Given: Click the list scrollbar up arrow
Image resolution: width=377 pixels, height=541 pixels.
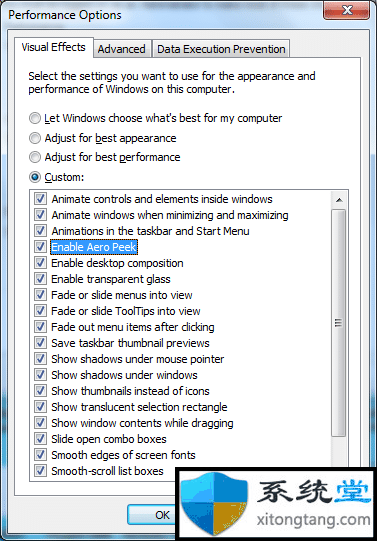Looking at the screenshot, I should (339, 200).
